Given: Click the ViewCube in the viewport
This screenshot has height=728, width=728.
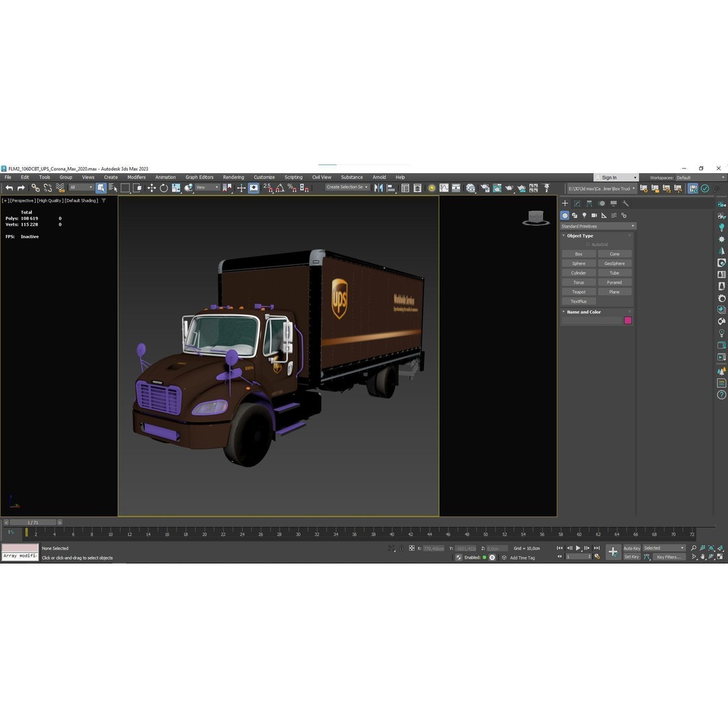Looking at the screenshot, I should [x=536, y=218].
